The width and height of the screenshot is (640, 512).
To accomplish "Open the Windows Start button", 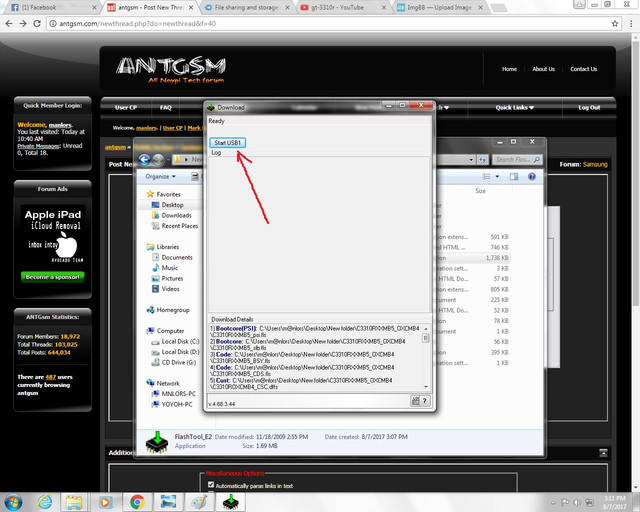I will pos(13,502).
